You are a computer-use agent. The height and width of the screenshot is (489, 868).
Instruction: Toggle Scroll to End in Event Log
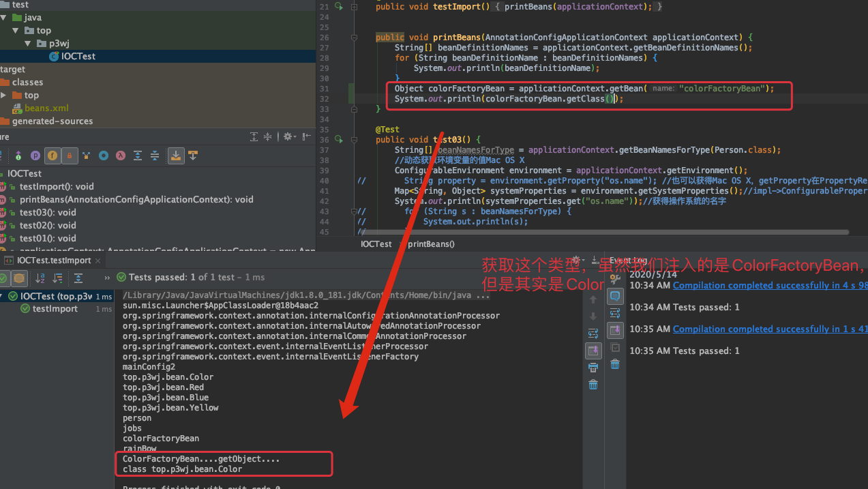(615, 330)
